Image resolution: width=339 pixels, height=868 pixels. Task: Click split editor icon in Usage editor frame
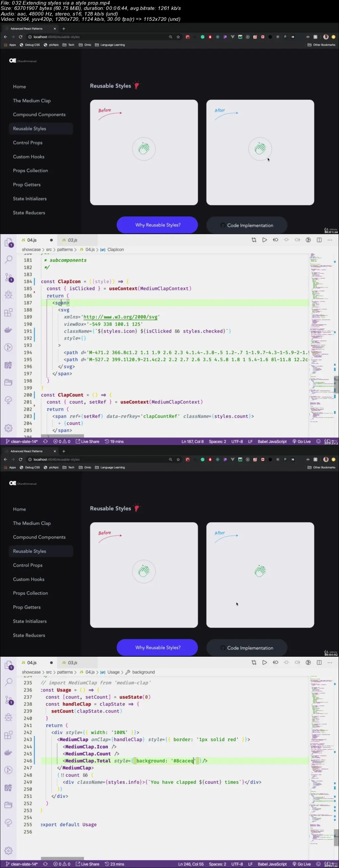tap(319, 662)
